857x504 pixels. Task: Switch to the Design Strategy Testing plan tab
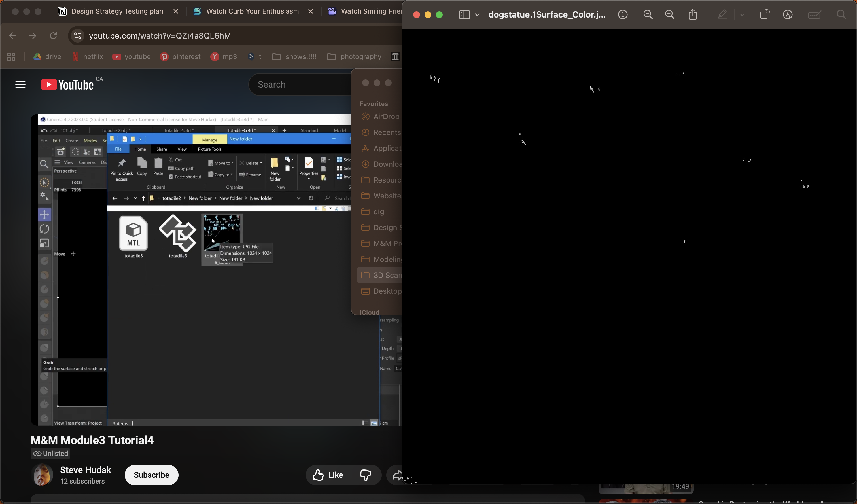click(x=117, y=11)
